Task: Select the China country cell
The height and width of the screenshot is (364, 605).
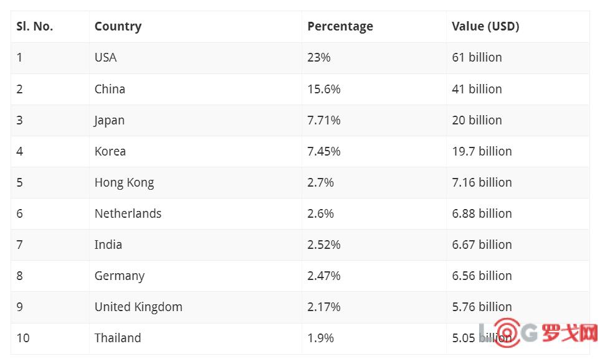Action: coord(110,89)
